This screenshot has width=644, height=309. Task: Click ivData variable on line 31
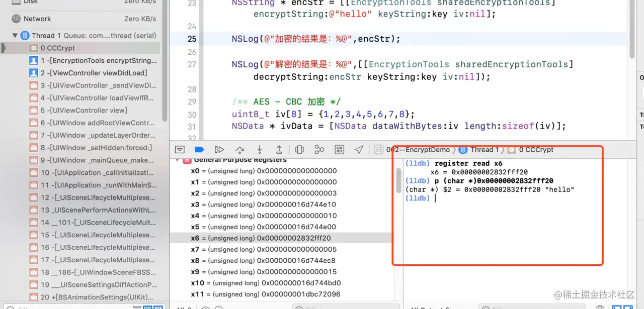click(x=295, y=126)
